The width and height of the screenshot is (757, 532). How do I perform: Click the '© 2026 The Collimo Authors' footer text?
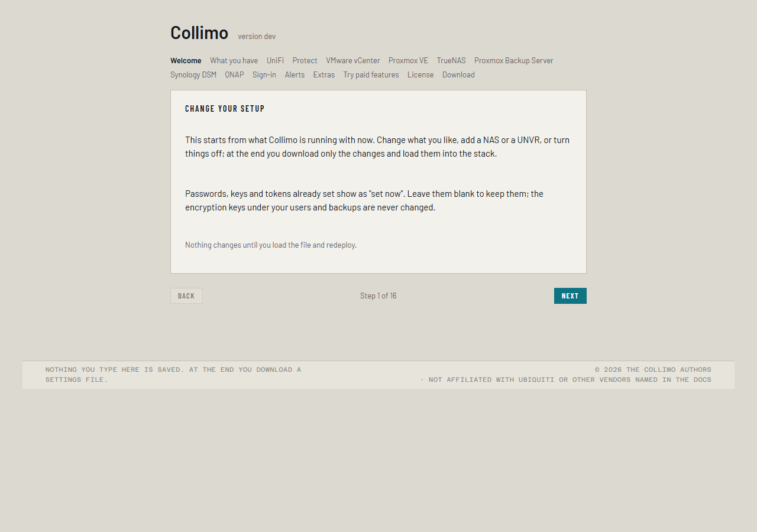[653, 369]
